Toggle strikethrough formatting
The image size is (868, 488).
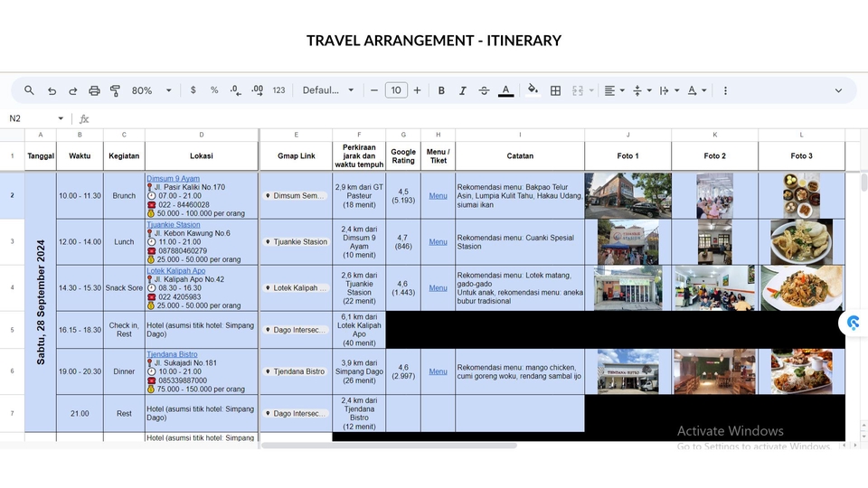484,90
